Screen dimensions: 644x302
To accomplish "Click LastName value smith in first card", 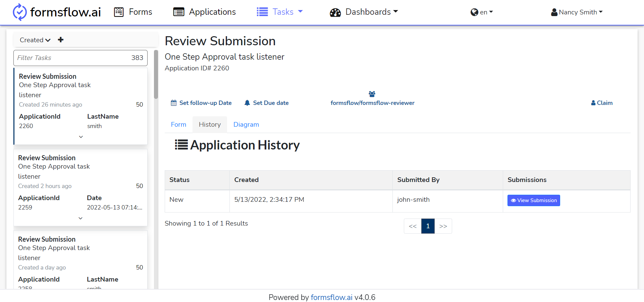I will coord(95,126).
